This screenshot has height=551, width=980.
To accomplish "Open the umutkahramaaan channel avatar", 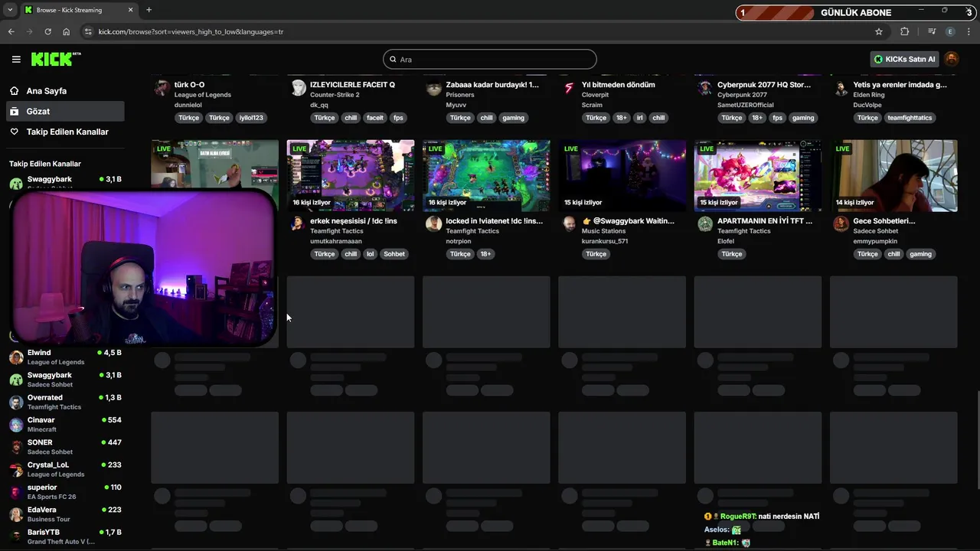I will point(298,223).
